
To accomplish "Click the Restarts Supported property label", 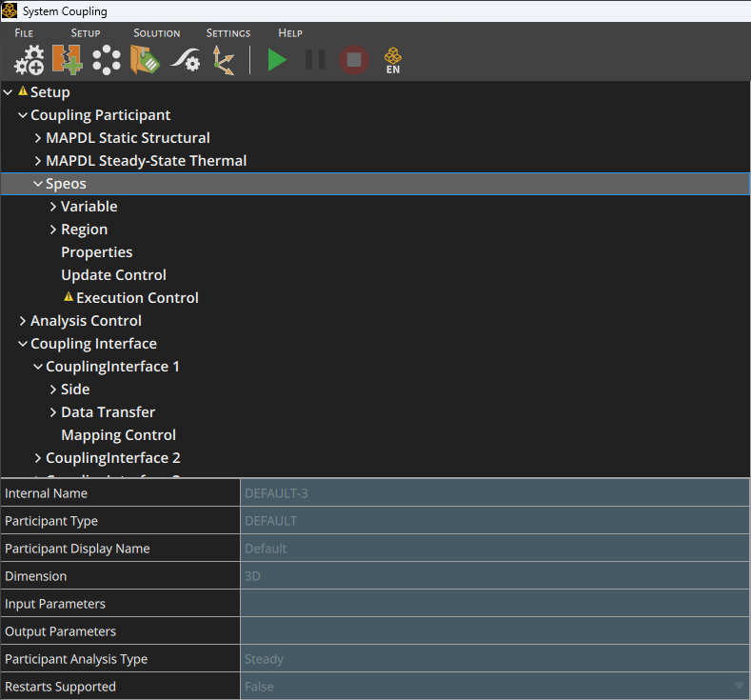I will 60,687.
